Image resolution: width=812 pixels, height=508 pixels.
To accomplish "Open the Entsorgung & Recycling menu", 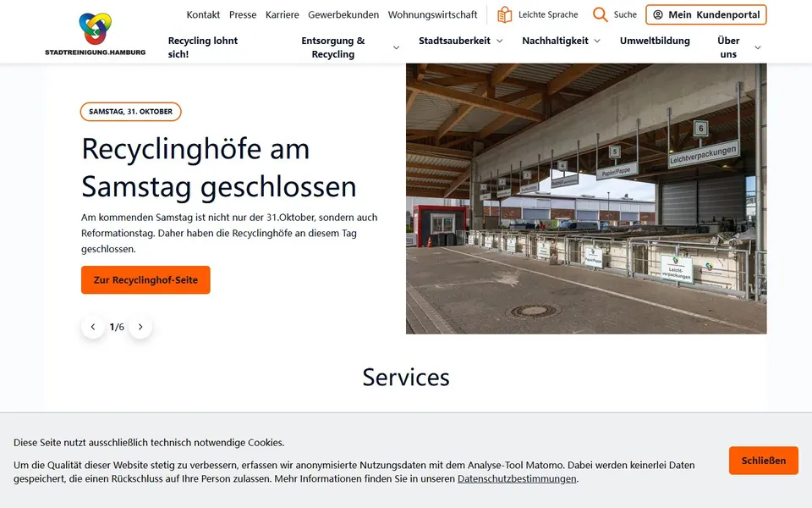I will (333, 47).
